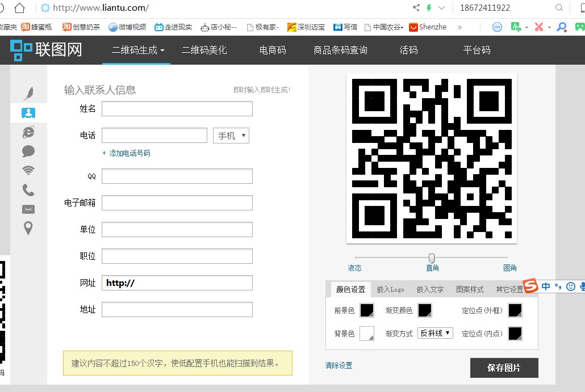Choose the SMS chat bubble sidebar icon
The height and width of the screenshot is (392, 585).
point(28,151)
